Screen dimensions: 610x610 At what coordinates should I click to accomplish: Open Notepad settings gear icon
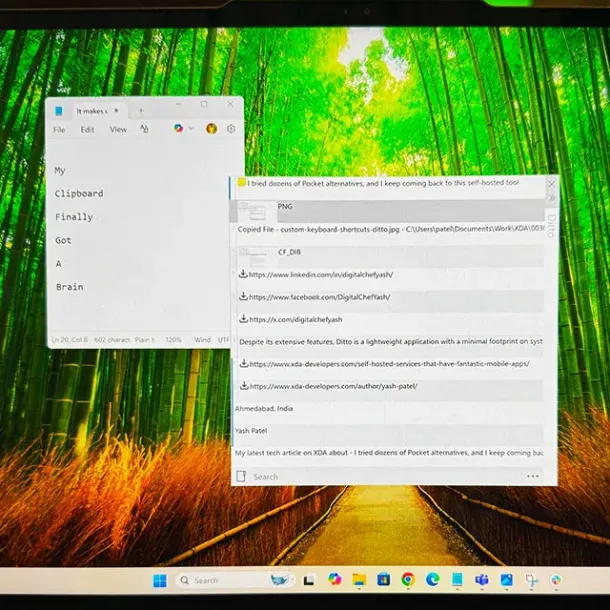pos(231,129)
